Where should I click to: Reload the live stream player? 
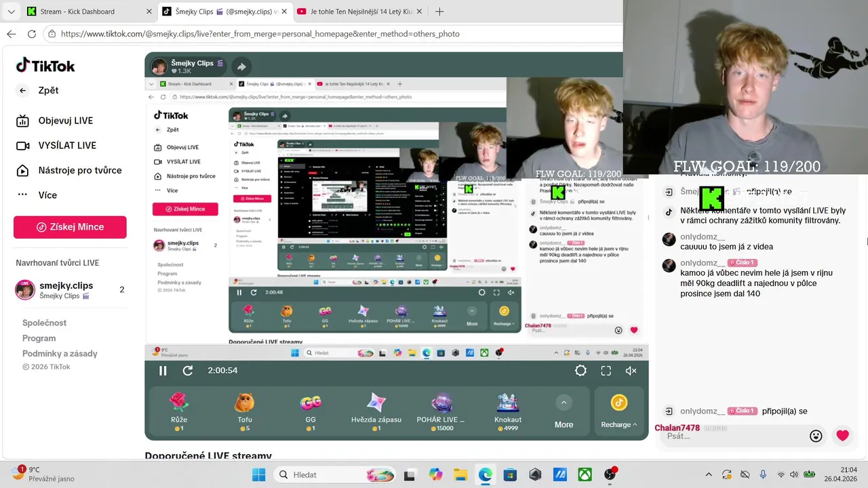tap(188, 371)
